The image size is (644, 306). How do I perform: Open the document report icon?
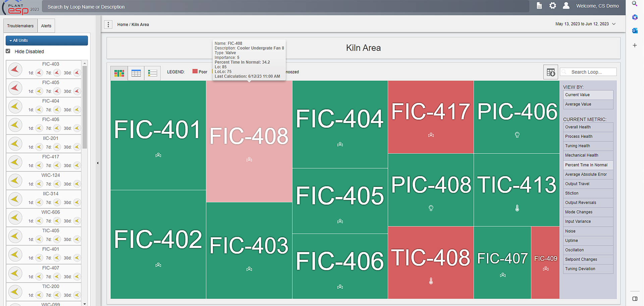click(539, 6)
